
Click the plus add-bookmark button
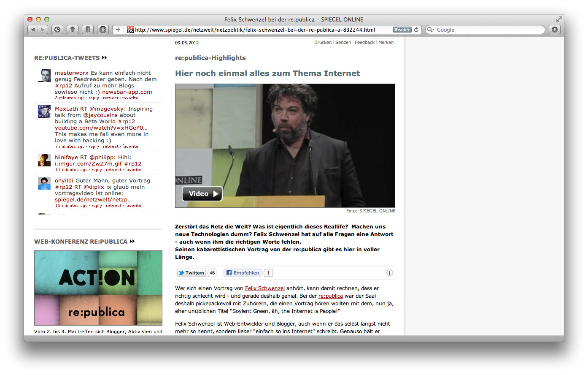point(118,30)
